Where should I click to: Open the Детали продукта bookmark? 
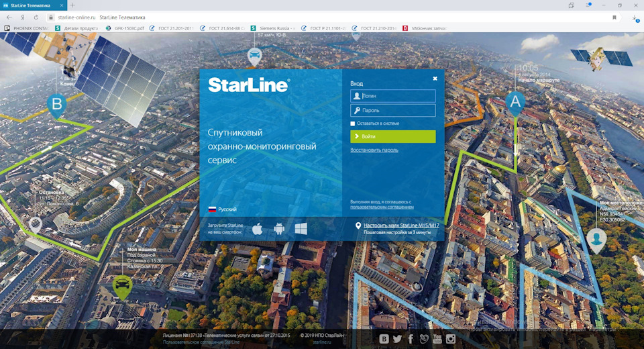76,28
